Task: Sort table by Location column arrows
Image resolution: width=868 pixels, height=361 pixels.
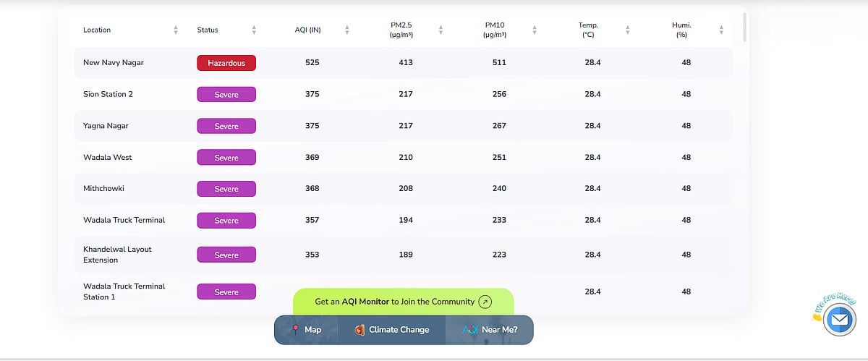Action: tap(175, 30)
